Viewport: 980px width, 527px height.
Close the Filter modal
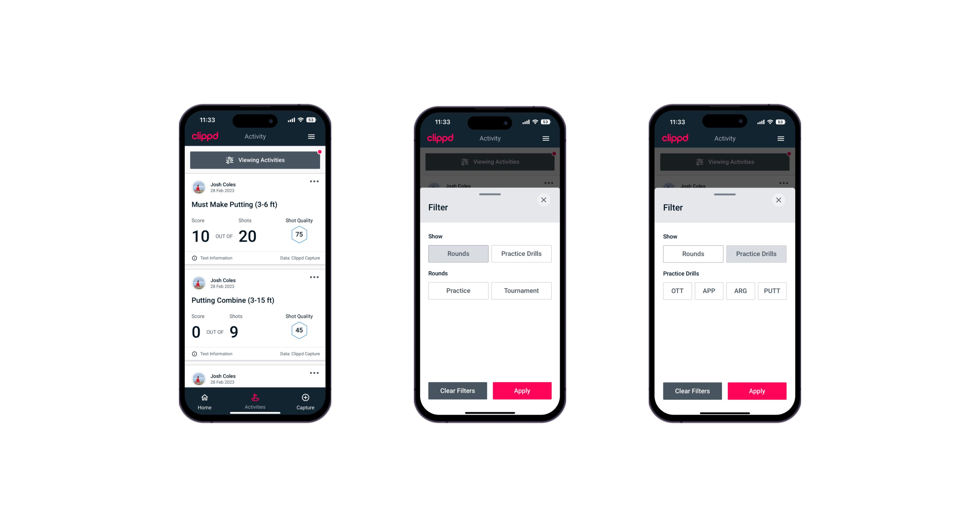click(x=544, y=200)
